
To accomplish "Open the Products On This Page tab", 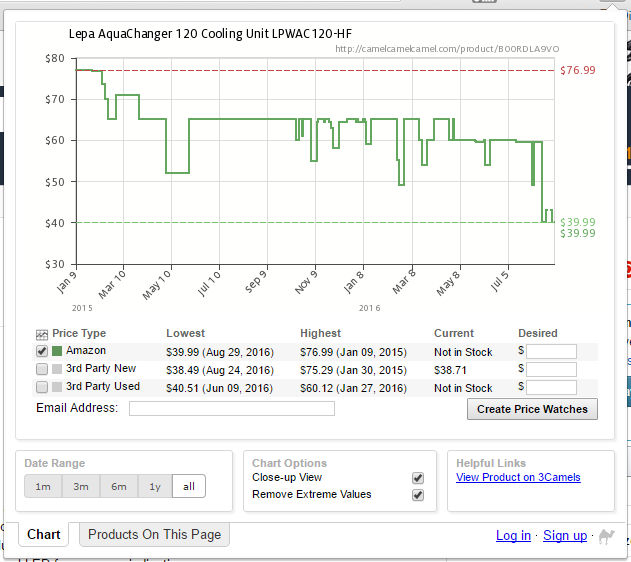I will pyautogui.click(x=155, y=534).
